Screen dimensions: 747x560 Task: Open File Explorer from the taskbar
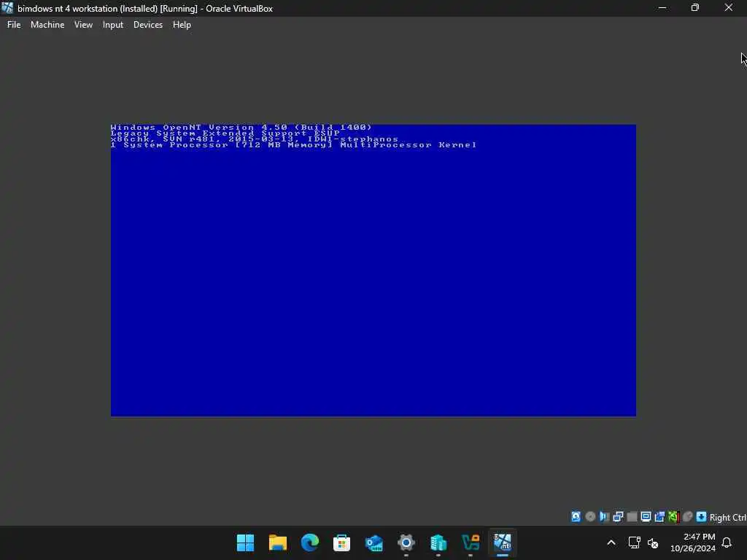pos(278,542)
